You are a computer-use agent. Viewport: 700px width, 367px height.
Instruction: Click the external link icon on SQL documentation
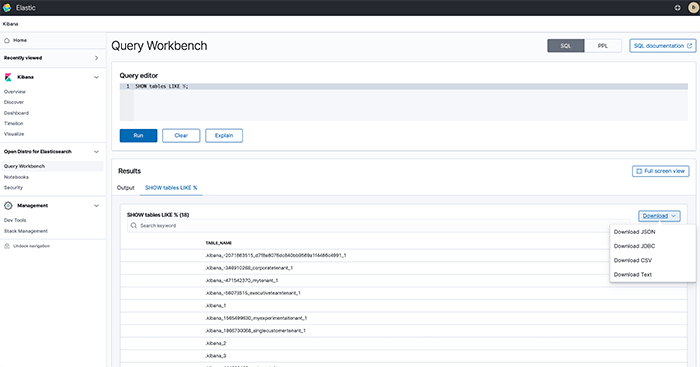click(689, 46)
